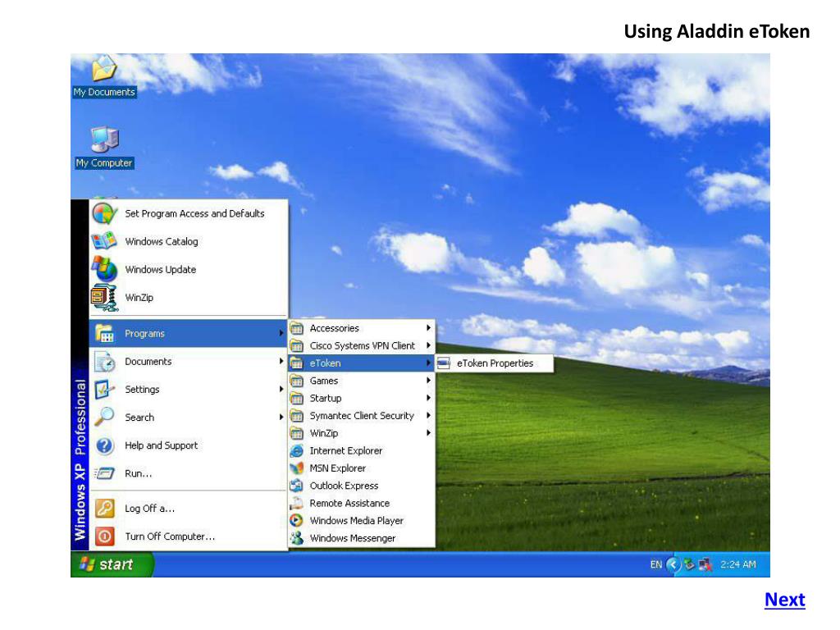The image size is (840, 630).
Task: Click the Set Program Access and Defaults label
Action: (x=194, y=214)
